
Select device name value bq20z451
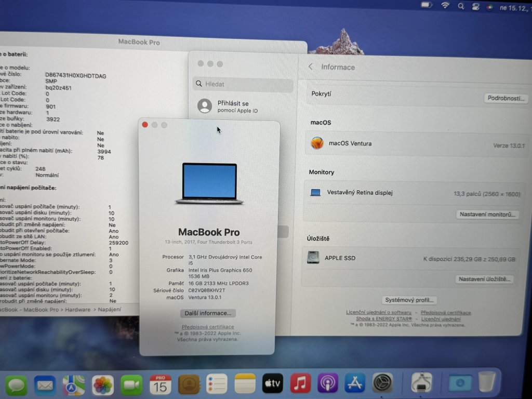pos(58,88)
